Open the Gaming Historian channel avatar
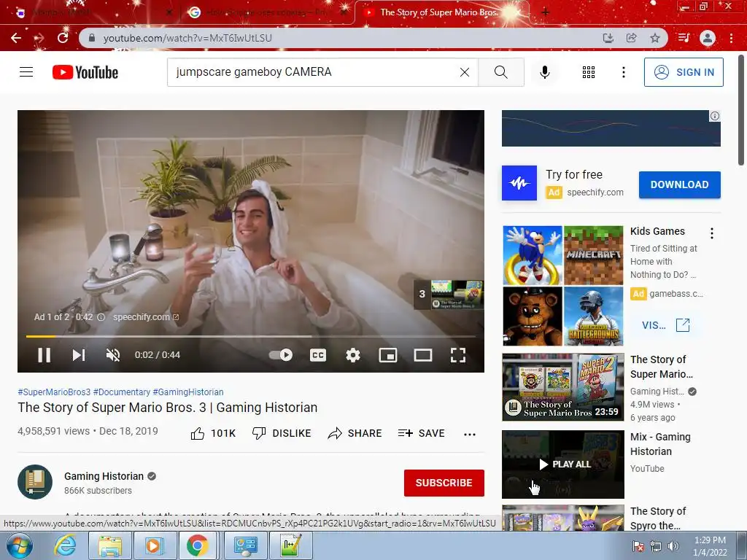Image resolution: width=747 pixels, height=560 pixels. pos(35,482)
